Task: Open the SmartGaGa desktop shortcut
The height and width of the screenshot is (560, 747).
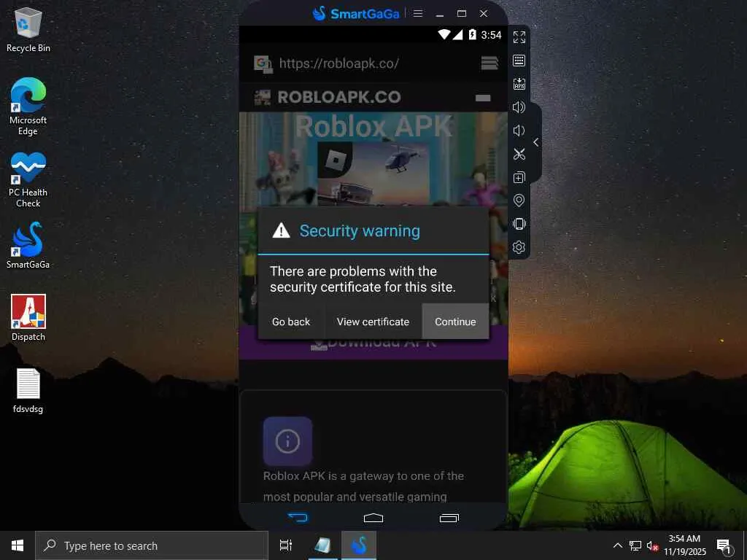Action: point(28,245)
